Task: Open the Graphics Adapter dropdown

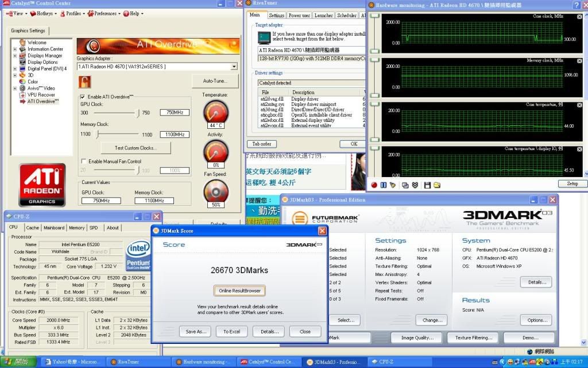Action: pos(234,67)
